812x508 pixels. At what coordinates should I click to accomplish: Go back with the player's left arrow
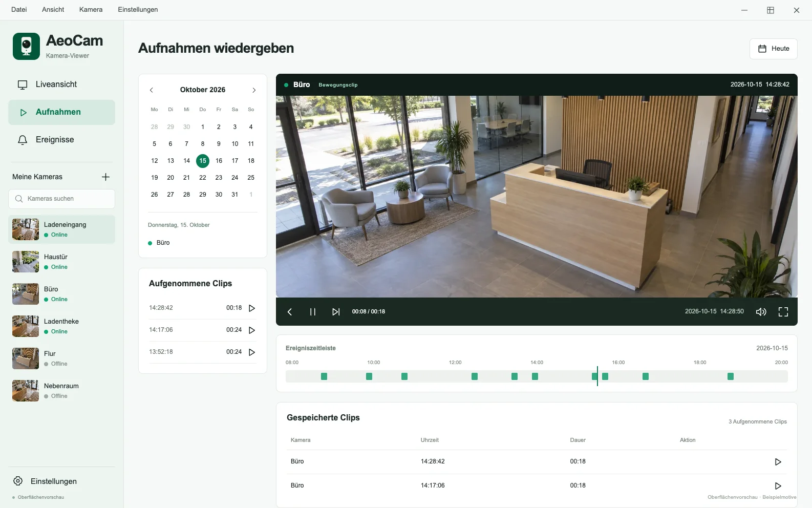[x=290, y=312]
